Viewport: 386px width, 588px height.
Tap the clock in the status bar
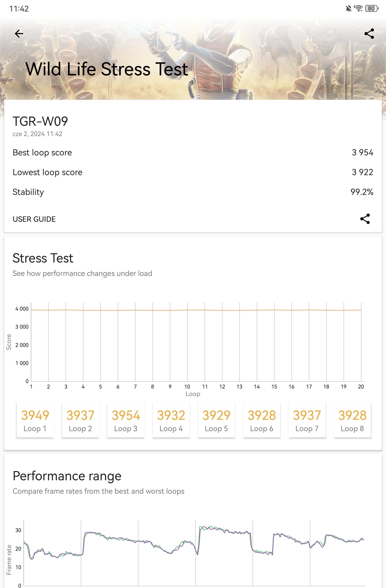pos(19,9)
